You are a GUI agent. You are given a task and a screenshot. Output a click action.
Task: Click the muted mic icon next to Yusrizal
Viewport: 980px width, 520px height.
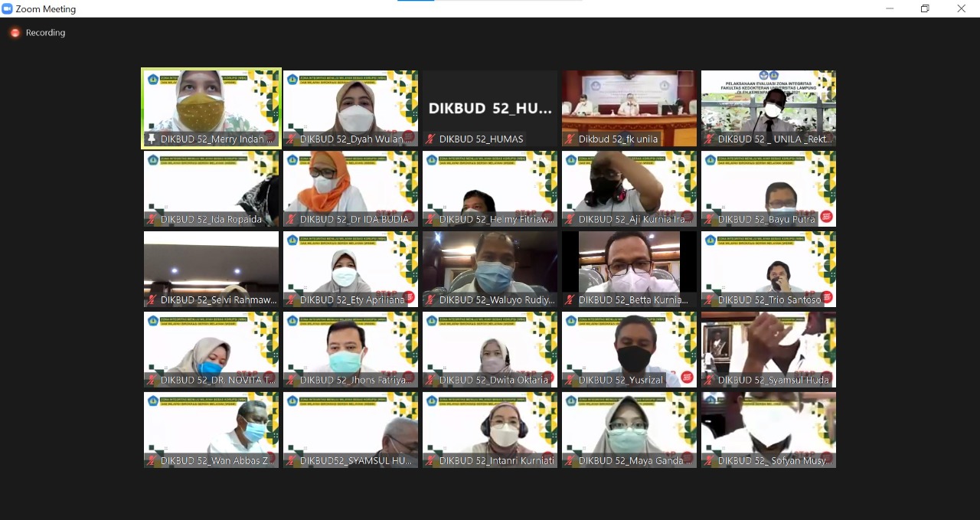[x=570, y=381]
